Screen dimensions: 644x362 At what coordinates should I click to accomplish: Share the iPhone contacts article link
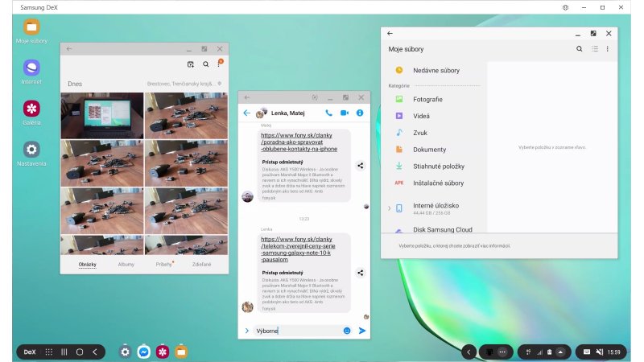[360, 166]
